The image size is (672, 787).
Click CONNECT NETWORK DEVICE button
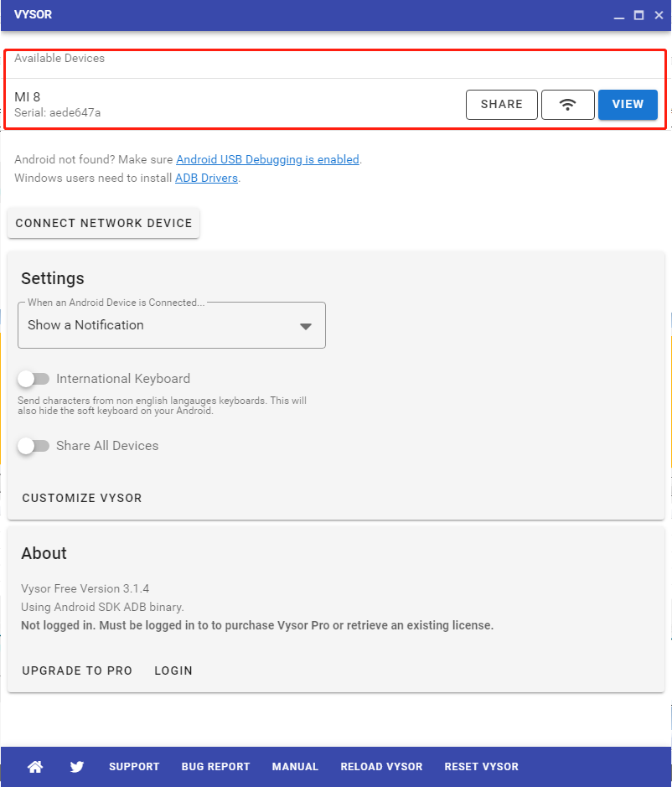(103, 223)
